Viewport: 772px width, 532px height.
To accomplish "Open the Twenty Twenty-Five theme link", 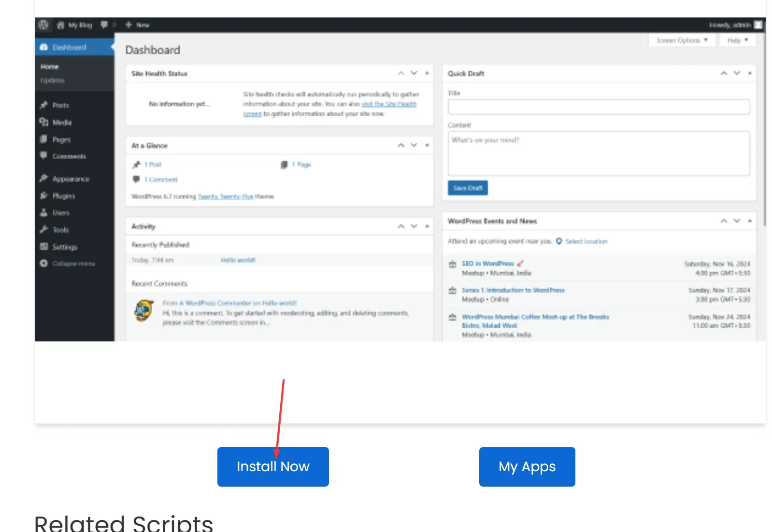I will (226, 196).
